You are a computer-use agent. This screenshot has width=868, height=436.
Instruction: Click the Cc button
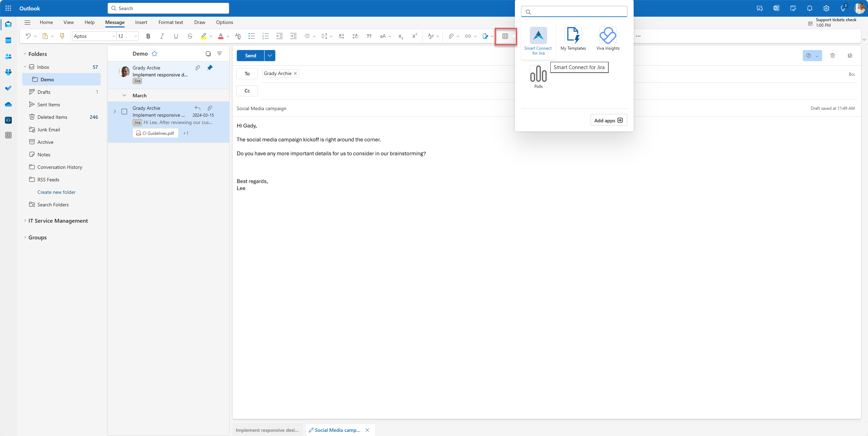(x=247, y=91)
